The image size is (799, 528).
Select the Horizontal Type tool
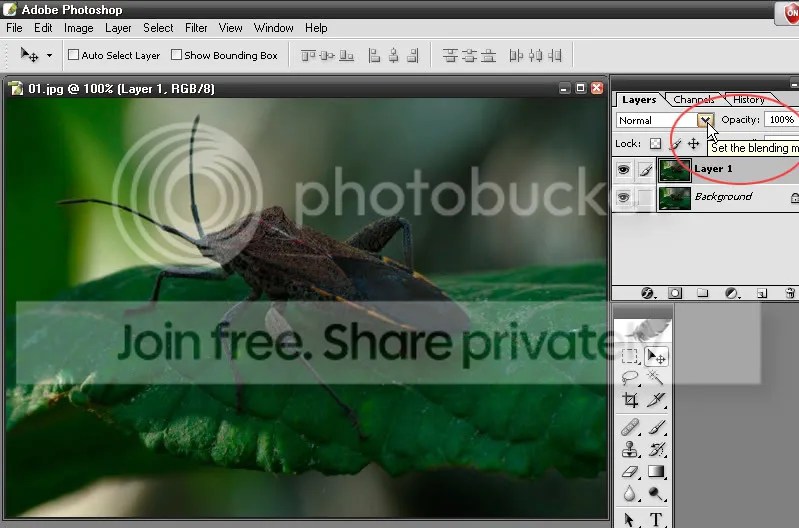tap(655, 519)
